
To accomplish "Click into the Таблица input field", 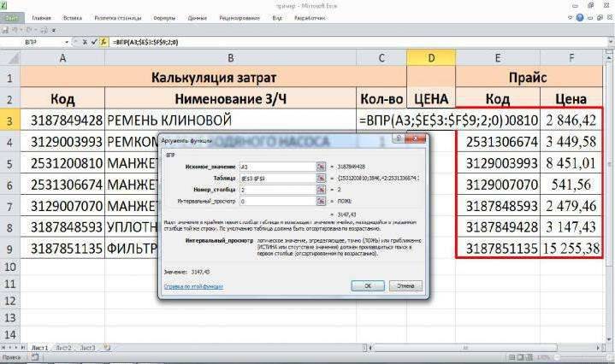I will 264,177.
